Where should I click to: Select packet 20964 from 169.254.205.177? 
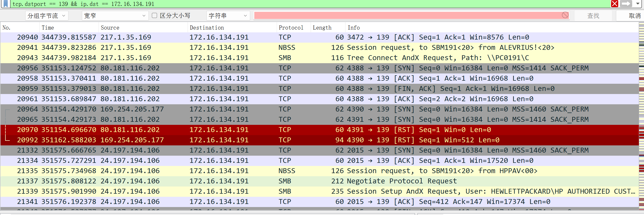319,109
